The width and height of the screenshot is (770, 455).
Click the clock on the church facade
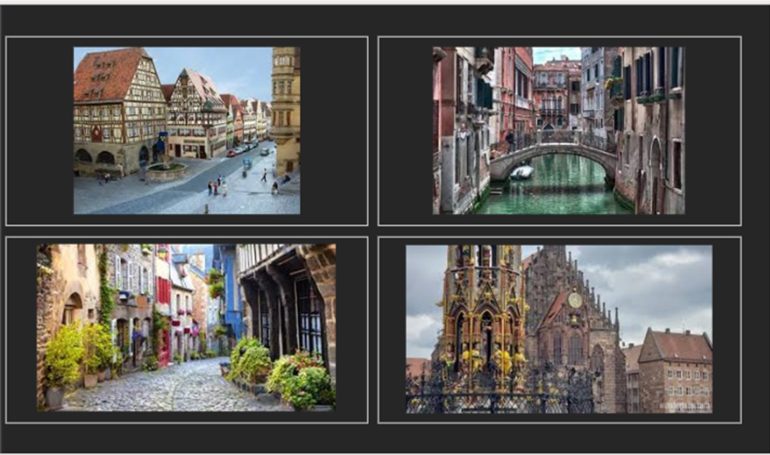coord(575,300)
